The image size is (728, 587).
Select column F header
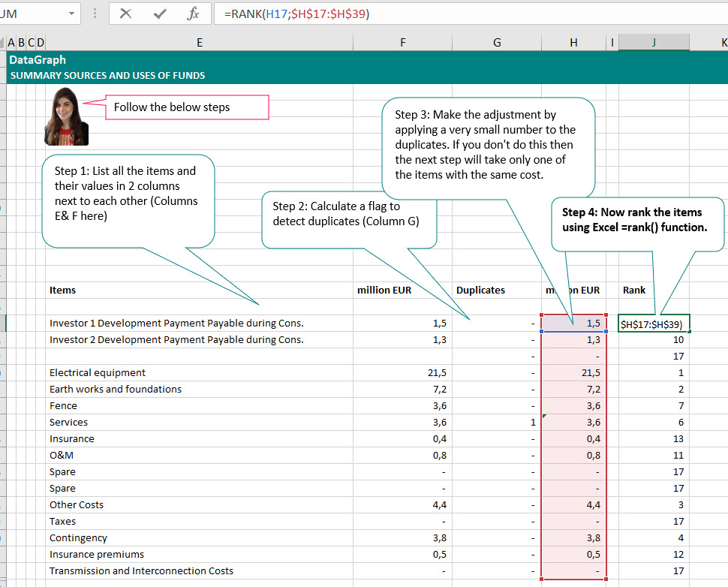tap(402, 43)
